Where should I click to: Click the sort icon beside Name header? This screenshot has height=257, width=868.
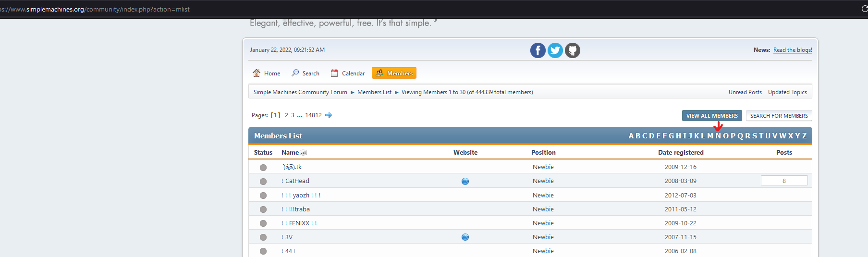point(303,153)
